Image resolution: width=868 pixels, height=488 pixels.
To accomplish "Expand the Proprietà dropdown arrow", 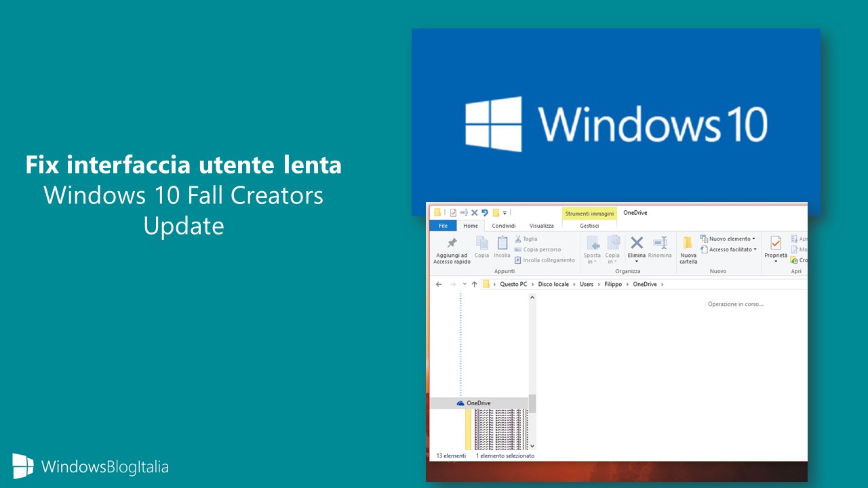I will (776, 262).
